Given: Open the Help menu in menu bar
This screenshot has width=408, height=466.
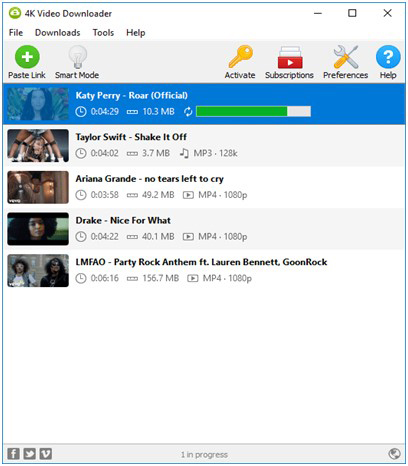Looking at the screenshot, I should point(136,33).
